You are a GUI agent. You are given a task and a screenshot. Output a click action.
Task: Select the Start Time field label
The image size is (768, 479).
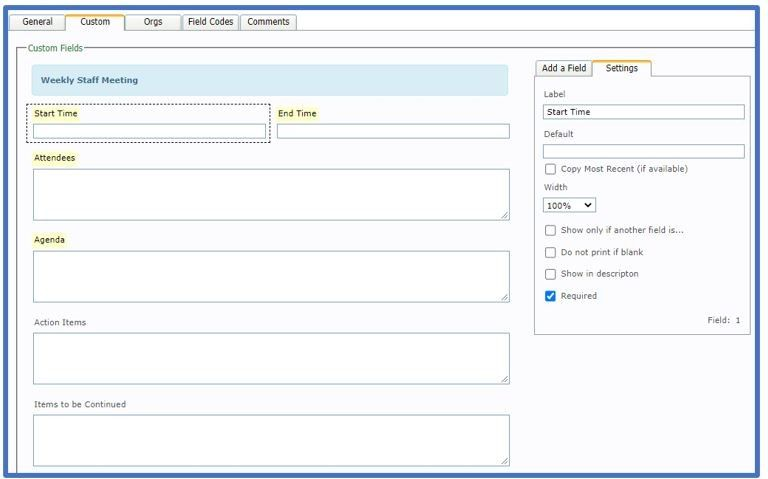coord(56,114)
